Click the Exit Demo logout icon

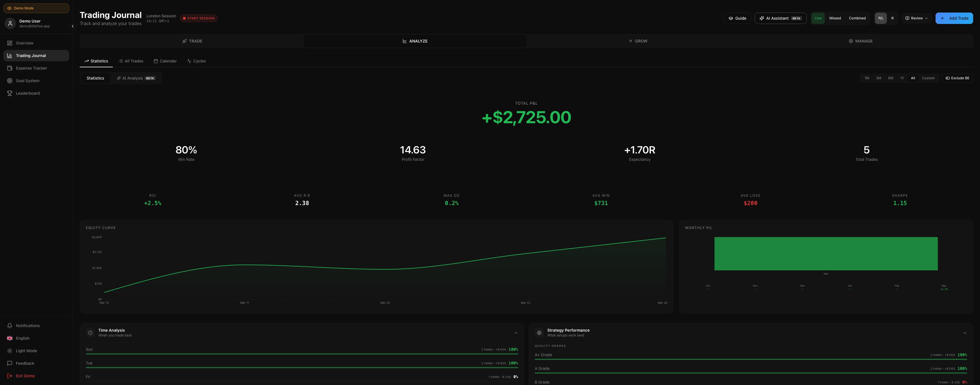click(x=9, y=376)
